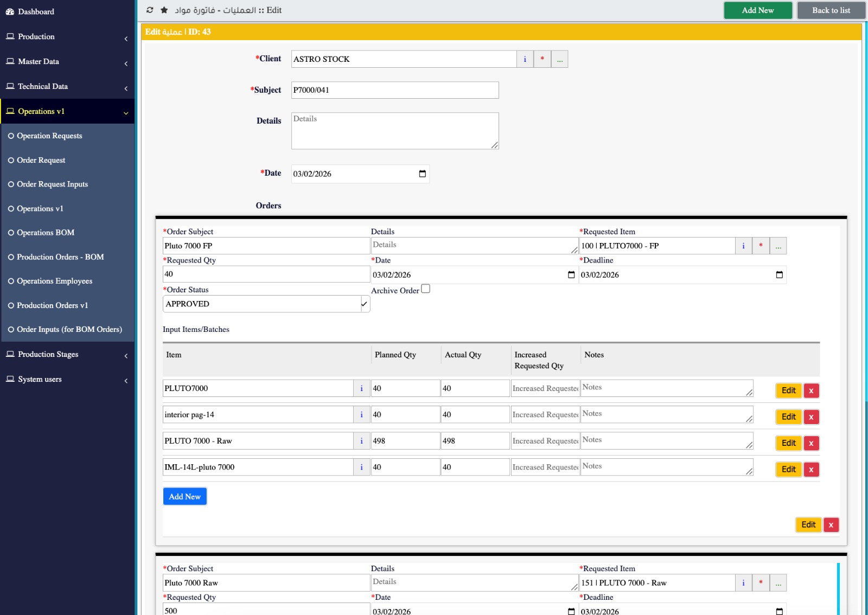Click info icon next to IML-14L-pluto 7000
The width and height of the screenshot is (868, 615).
[x=361, y=467]
